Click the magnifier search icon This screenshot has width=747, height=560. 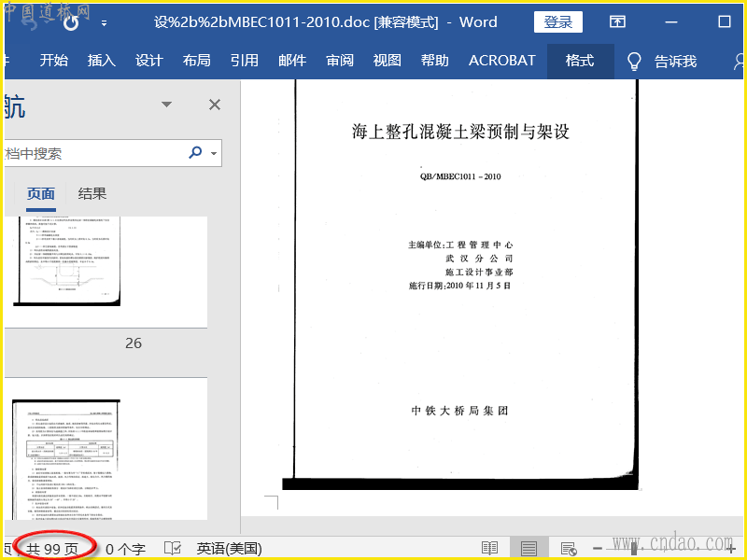[x=195, y=152]
